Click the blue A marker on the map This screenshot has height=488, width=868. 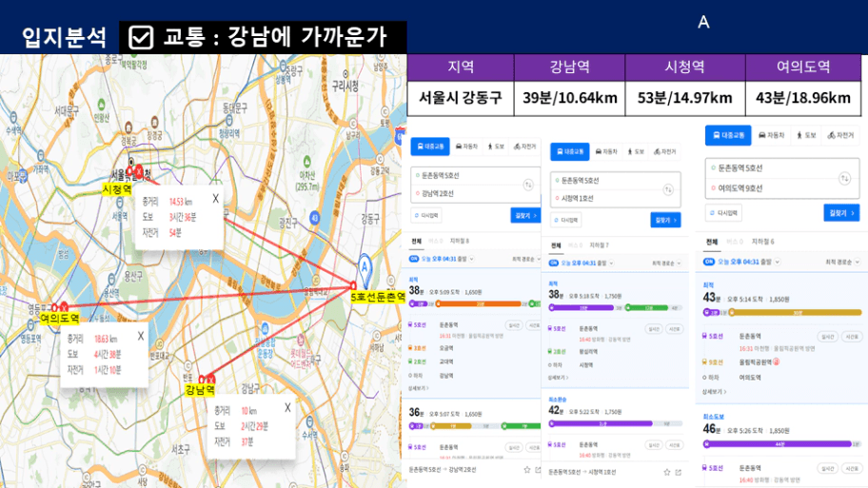[365, 267]
